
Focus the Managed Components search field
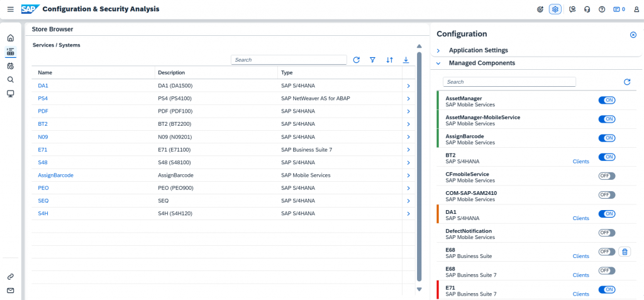[509, 82]
